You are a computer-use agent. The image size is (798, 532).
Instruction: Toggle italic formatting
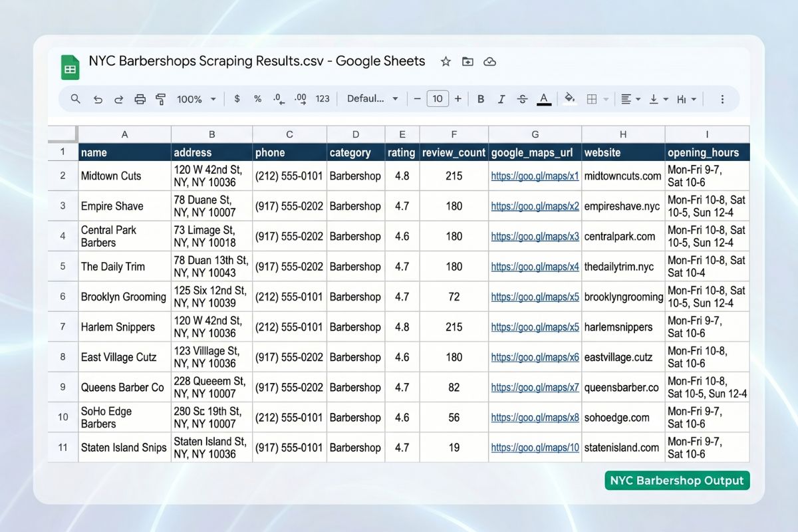pyautogui.click(x=501, y=98)
